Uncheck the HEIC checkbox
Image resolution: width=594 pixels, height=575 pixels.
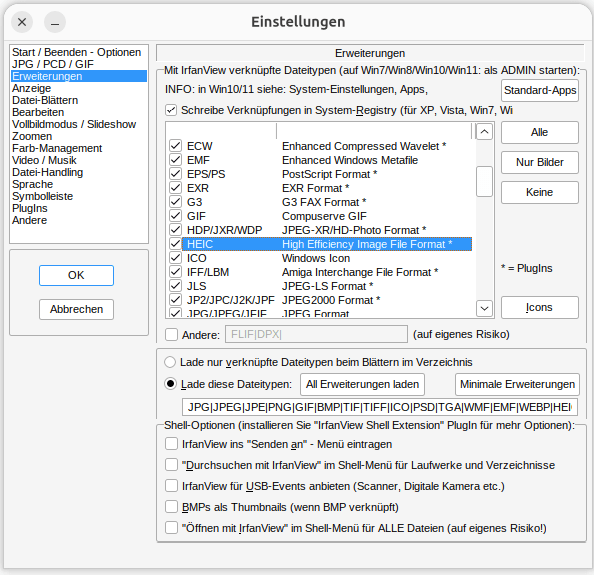click(175, 244)
